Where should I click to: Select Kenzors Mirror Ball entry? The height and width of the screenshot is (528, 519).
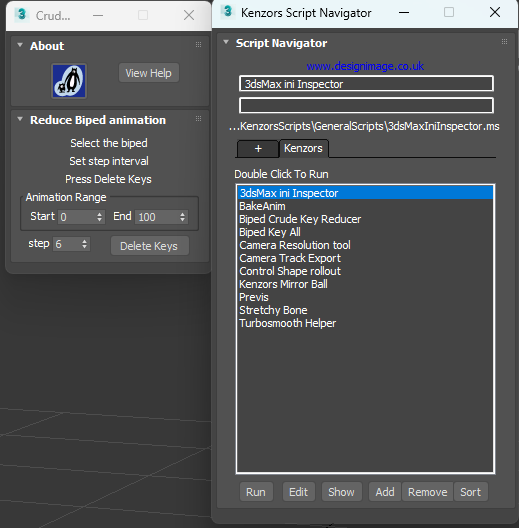click(x=365, y=284)
